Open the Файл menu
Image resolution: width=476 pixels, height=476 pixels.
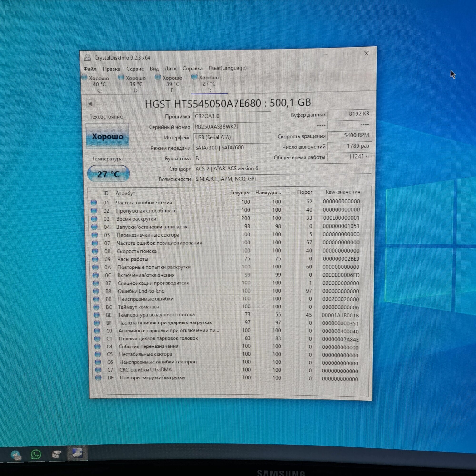coord(90,69)
